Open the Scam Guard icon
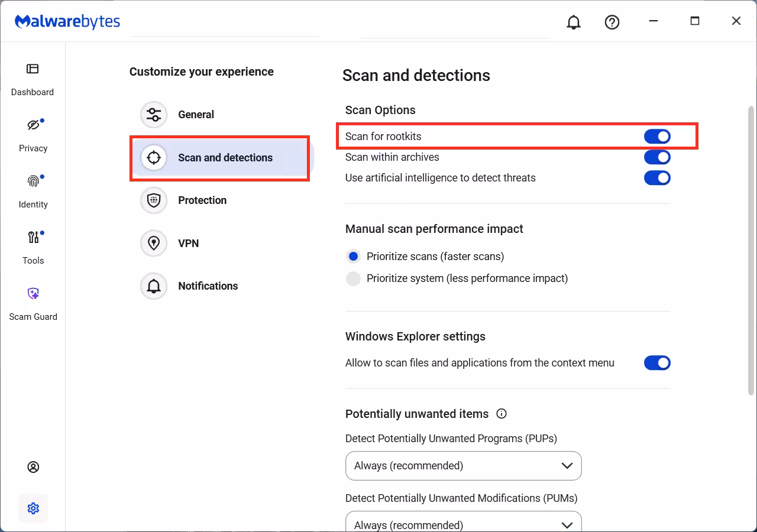The width and height of the screenshot is (757, 532). click(33, 294)
